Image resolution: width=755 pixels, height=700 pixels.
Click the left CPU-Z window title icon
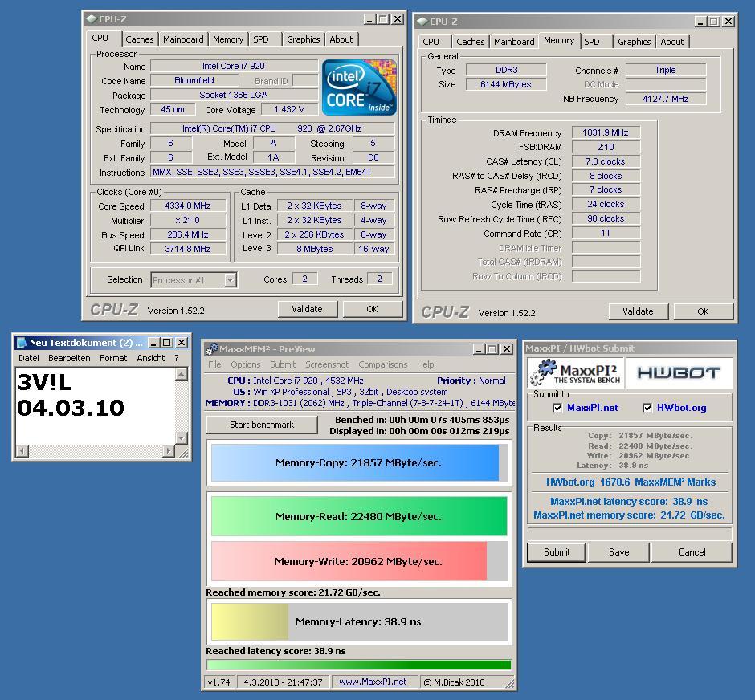(91, 19)
